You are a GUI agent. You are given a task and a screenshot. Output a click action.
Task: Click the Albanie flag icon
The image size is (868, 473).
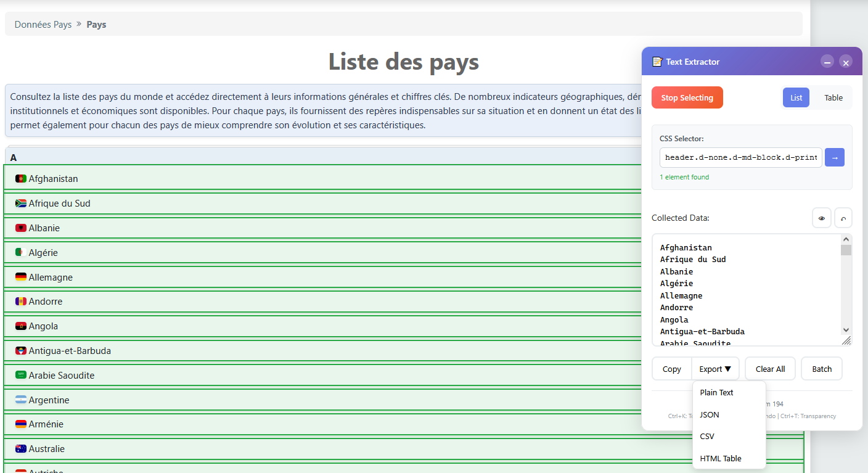(x=21, y=228)
